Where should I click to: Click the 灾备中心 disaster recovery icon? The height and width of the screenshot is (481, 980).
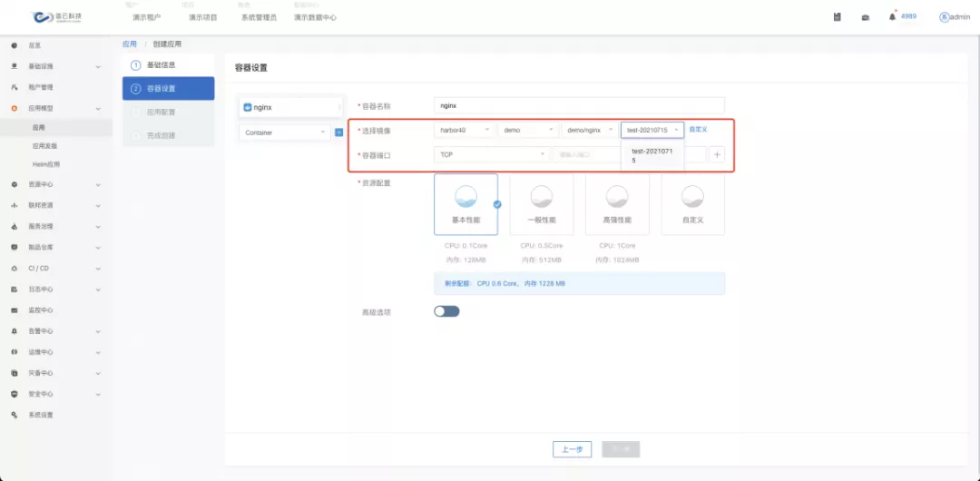[14, 373]
